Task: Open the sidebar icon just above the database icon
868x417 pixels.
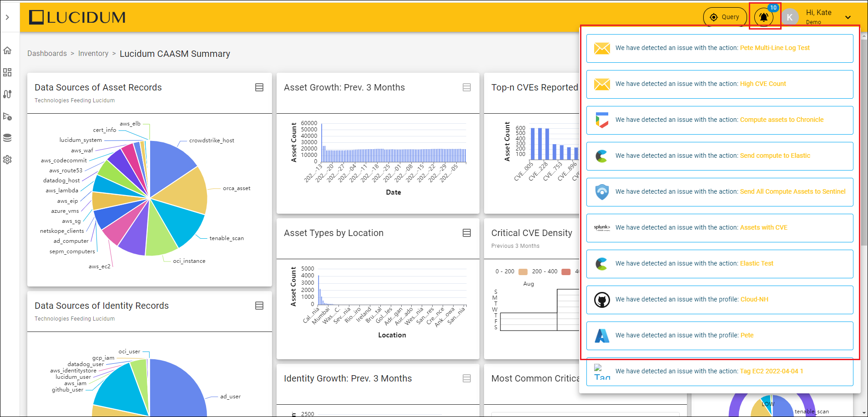Action: point(7,116)
